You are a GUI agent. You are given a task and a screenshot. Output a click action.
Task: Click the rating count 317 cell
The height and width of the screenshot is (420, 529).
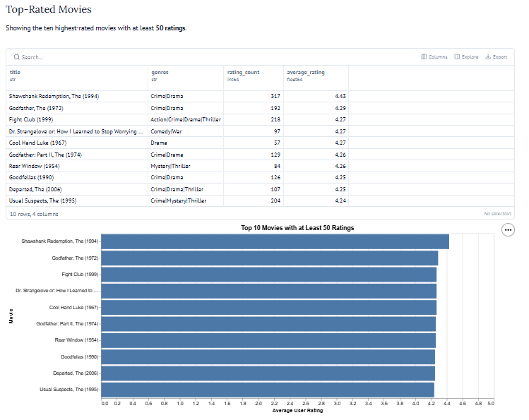(x=254, y=97)
